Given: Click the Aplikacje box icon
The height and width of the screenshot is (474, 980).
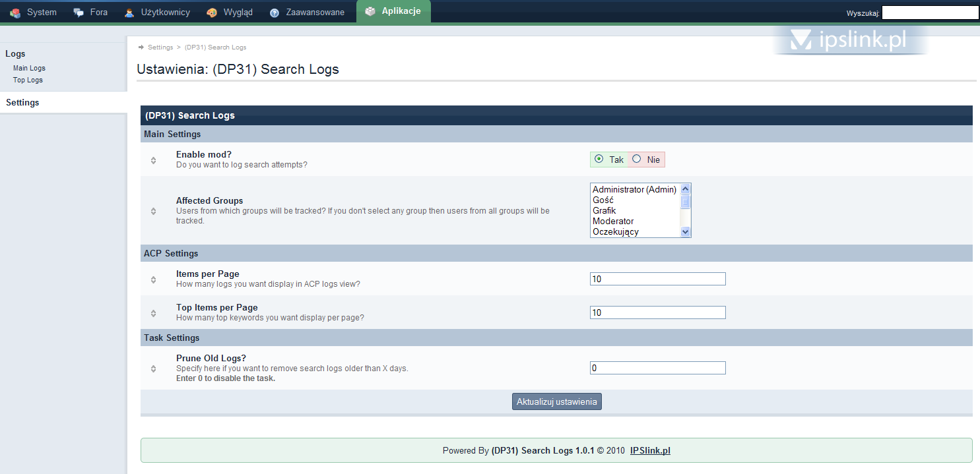Looking at the screenshot, I should (371, 11).
